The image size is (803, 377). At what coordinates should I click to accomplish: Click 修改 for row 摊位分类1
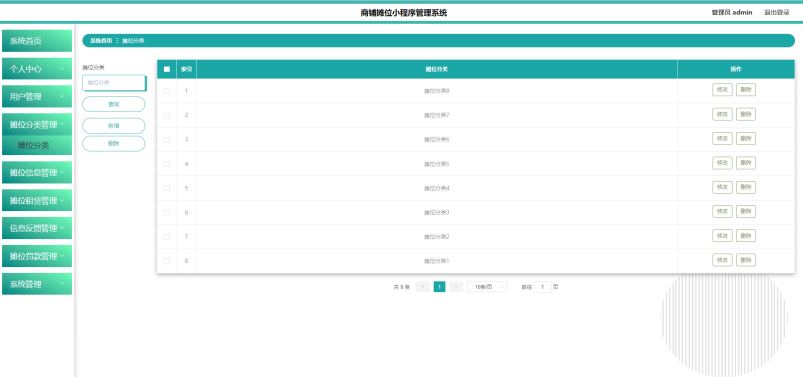(x=722, y=260)
